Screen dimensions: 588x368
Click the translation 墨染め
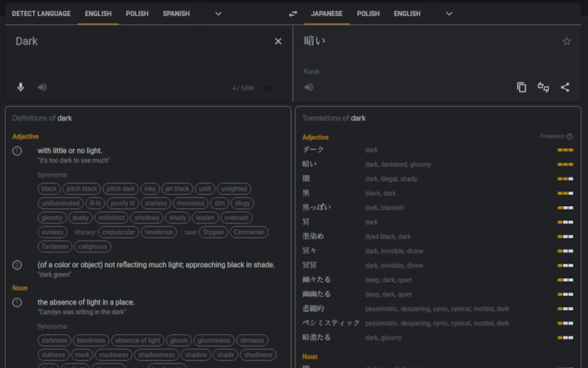coord(313,236)
